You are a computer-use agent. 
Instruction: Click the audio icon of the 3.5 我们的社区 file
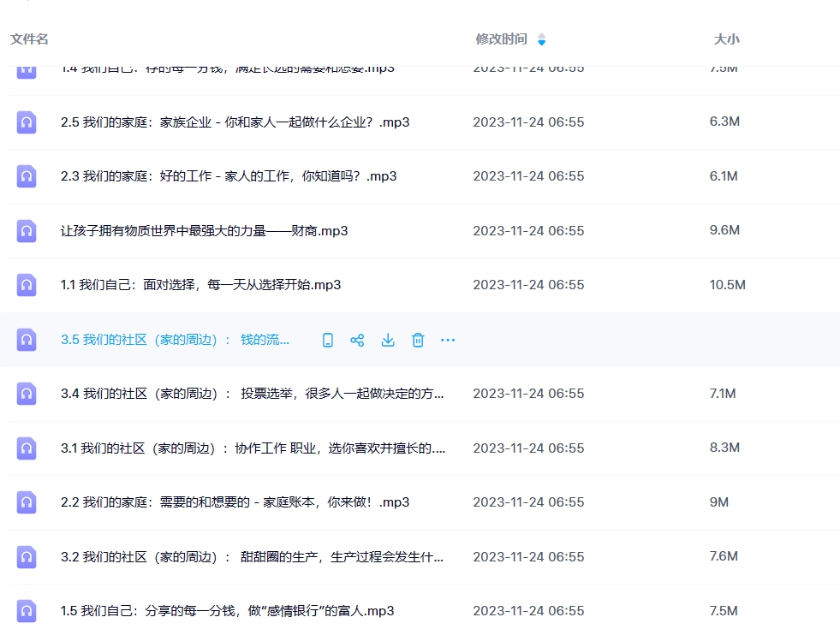27,340
